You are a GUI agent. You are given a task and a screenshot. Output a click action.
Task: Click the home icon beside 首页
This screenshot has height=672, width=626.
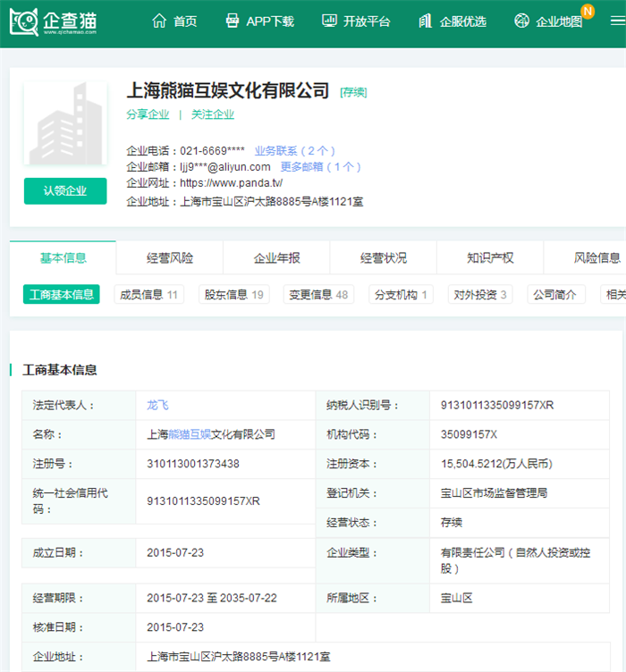pos(159,21)
